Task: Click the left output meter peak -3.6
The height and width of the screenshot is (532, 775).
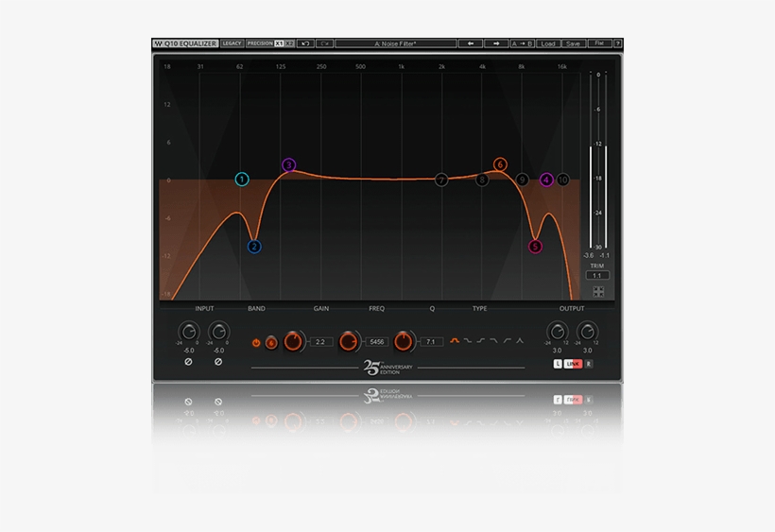Action: (x=589, y=255)
